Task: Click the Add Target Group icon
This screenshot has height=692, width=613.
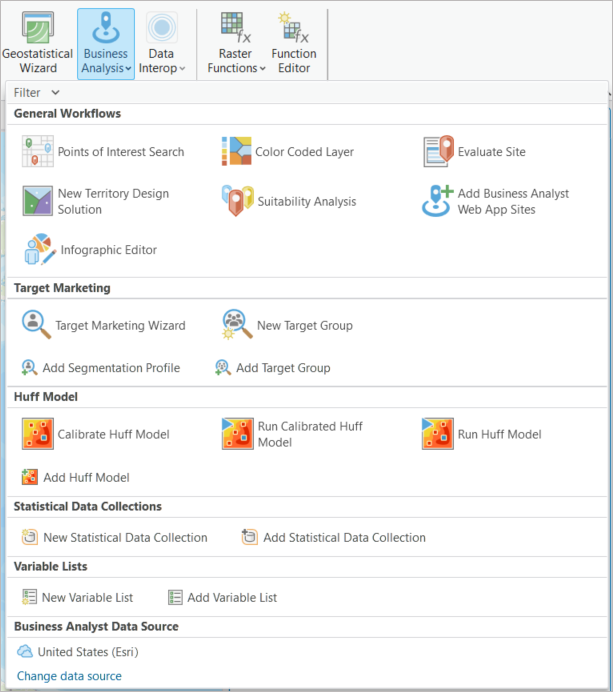Action: (223, 368)
